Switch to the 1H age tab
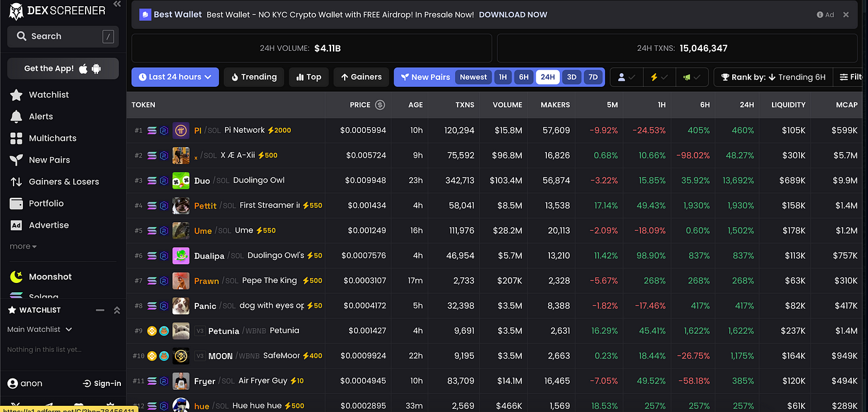The width and height of the screenshot is (868, 412). pyautogui.click(x=503, y=77)
